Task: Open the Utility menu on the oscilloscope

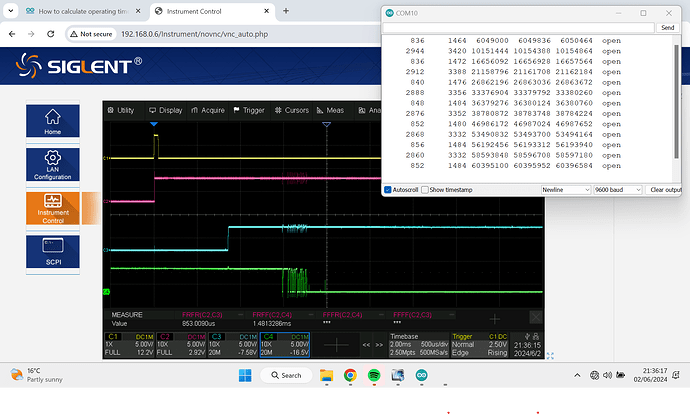Action: pyautogui.click(x=121, y=110)
